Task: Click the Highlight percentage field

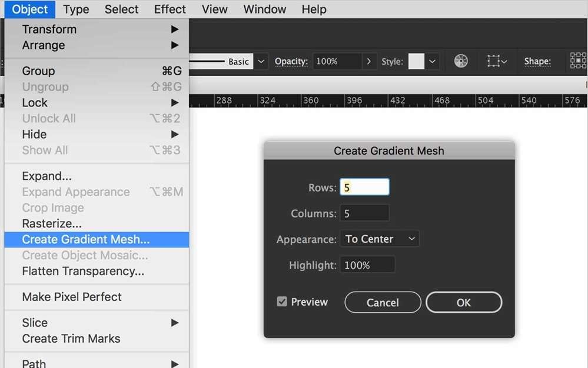Action: 367,265
